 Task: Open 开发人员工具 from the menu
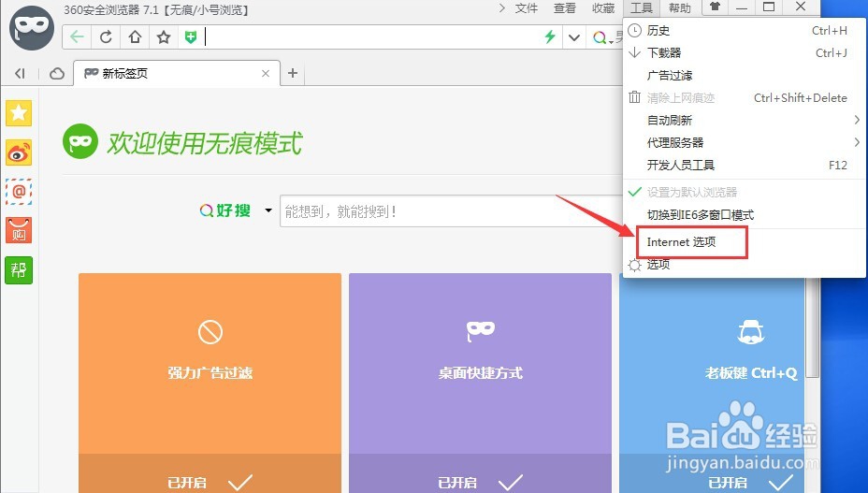point(744,165)
